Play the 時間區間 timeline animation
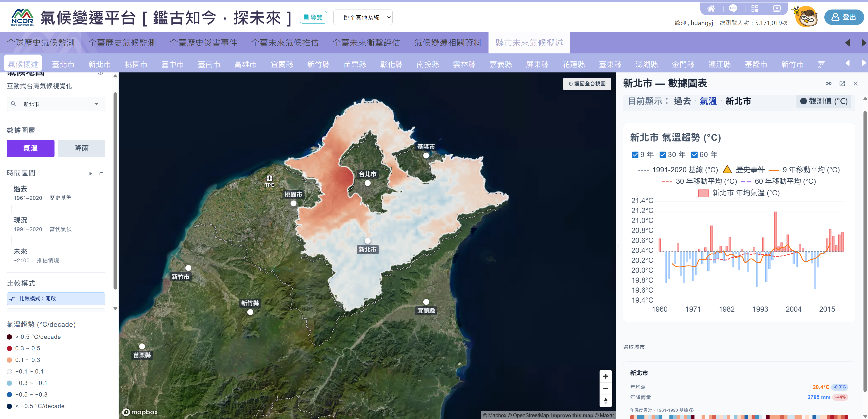 (90, 173)
